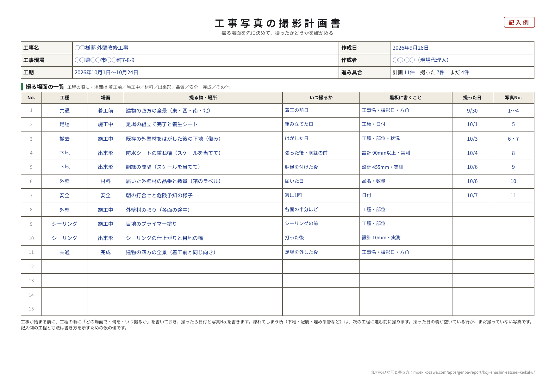Click the いつ撮るか column header
Screen dimensions: 555x392
[321, 98]
